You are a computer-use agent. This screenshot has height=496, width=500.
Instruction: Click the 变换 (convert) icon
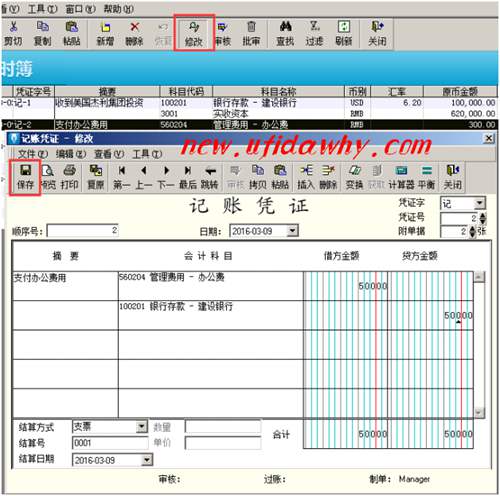[354, 177]
